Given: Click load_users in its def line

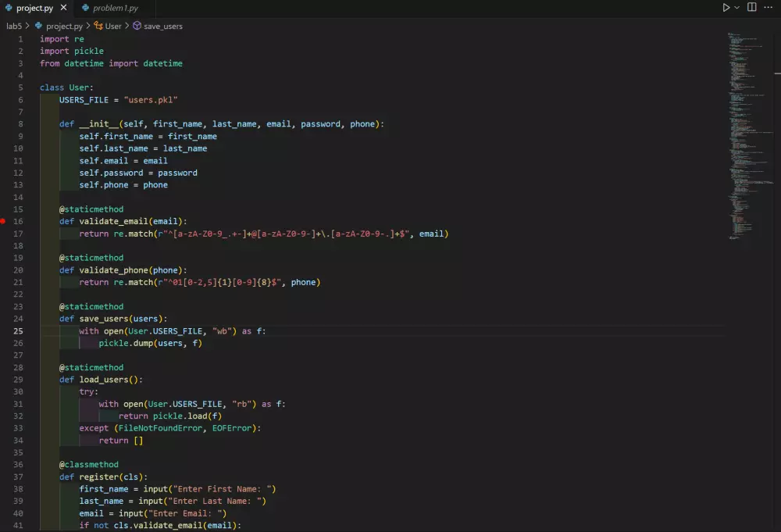Looking at the screenshot, I should coord(104,380).
